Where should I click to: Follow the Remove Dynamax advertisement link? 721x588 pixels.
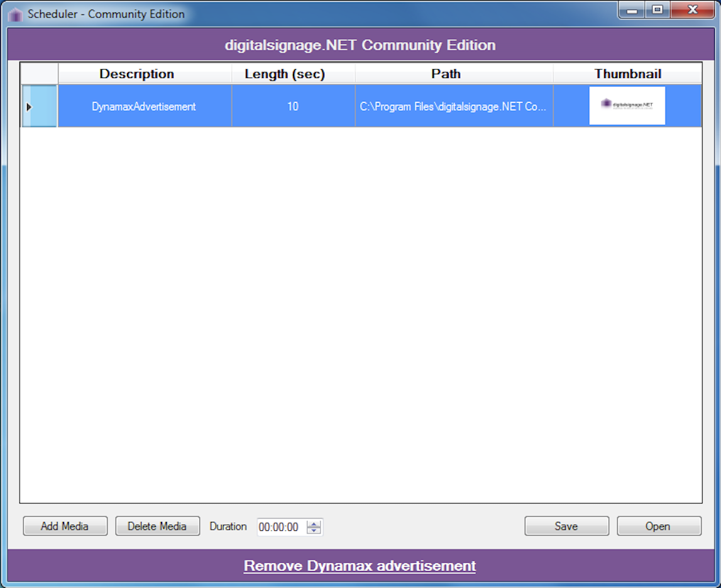pyautogui.click(x=360, y=565)
